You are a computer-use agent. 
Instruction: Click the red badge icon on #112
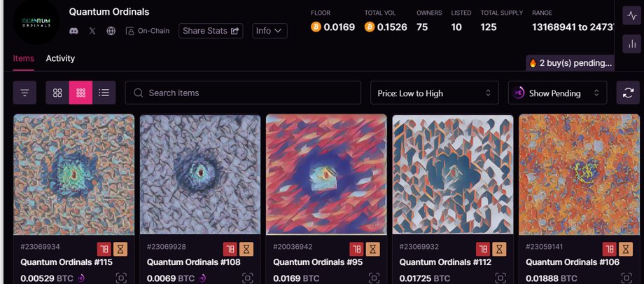tap(483, 249)
